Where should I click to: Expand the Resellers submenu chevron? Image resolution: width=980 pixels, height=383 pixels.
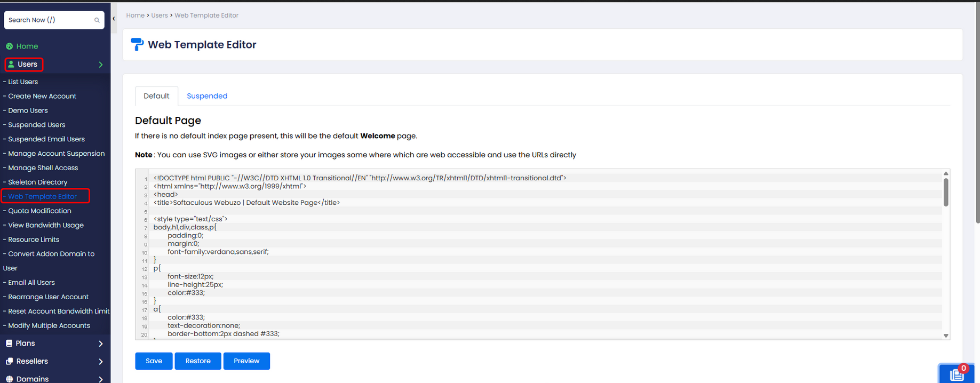click(x=100, y=361)
